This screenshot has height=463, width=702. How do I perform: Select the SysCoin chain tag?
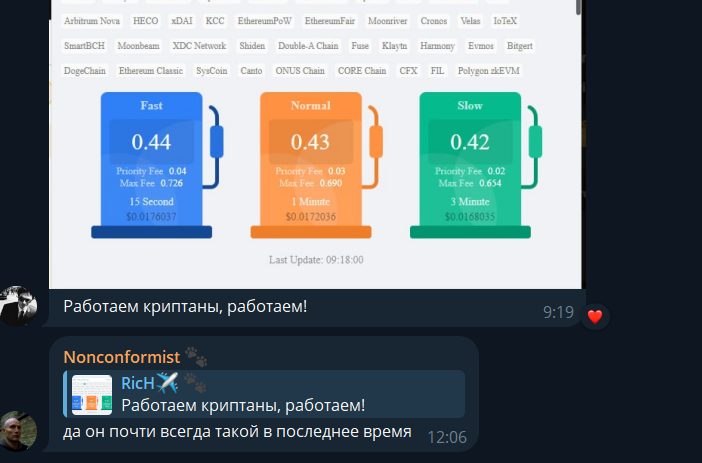click(x=212, y=71)
